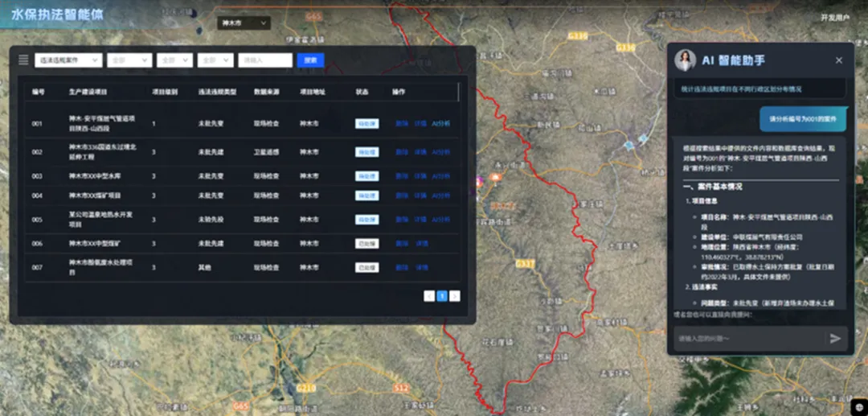This screenshot has width=868, height=416.
Task: Click the 待处理 status tag for case 003
Action: point(366,175)
